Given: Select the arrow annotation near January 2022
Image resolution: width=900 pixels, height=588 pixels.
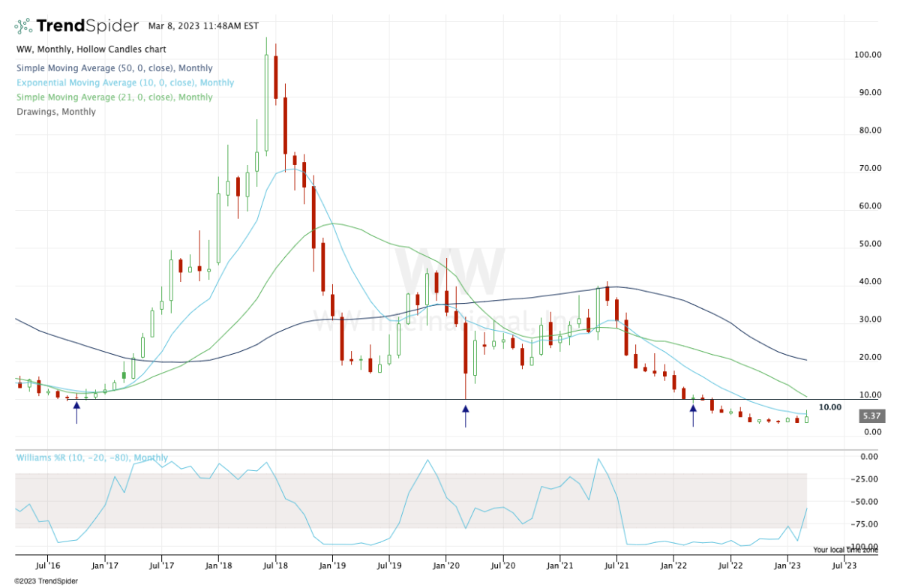Looking at the screenshot, I should (x=694, y=413).
